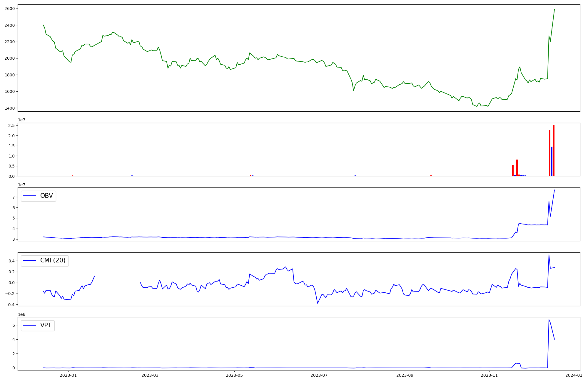Image resolution: width=588 pixels, height=382 pixels.
Task: Click the OBV legend label
Action: point(46,196)
